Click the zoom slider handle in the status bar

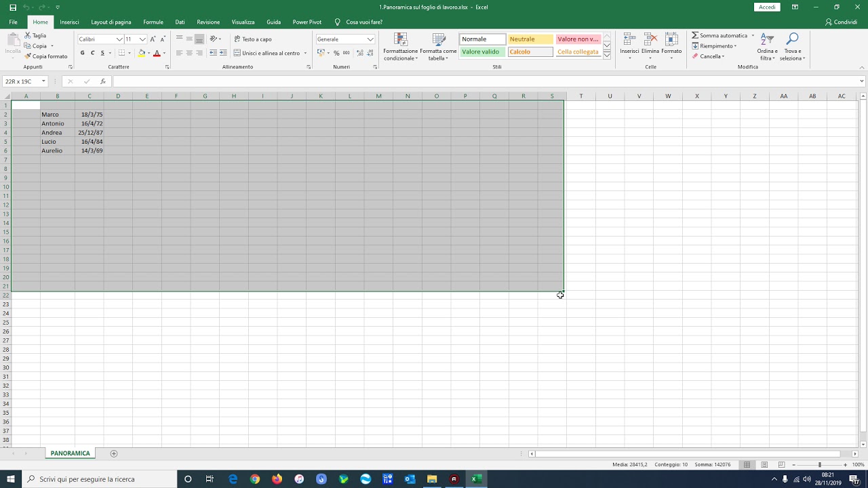point(819,465)
